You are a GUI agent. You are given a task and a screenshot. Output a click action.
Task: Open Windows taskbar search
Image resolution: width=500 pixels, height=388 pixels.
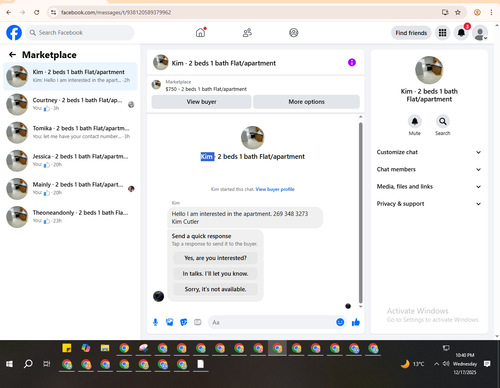click(x=28, y=364)
